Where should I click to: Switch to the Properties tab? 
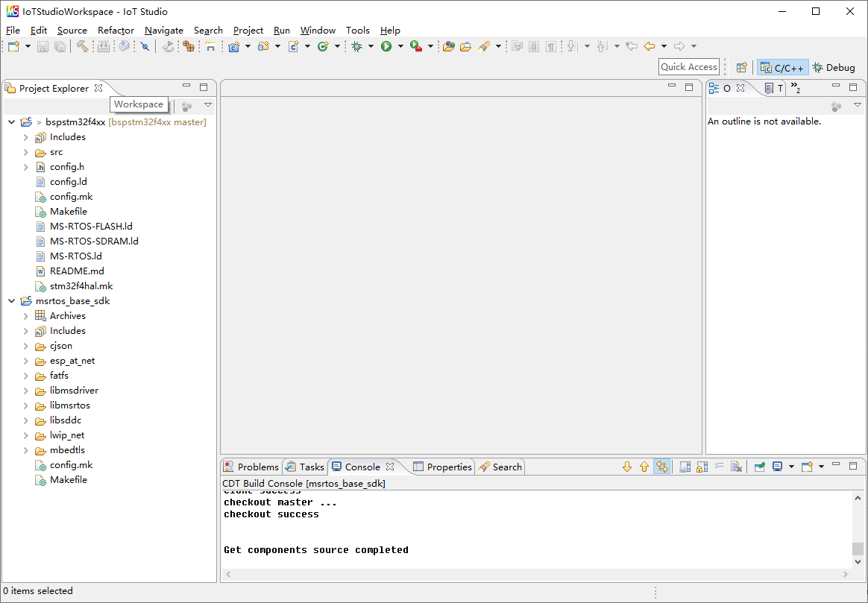tap(442, 467)
